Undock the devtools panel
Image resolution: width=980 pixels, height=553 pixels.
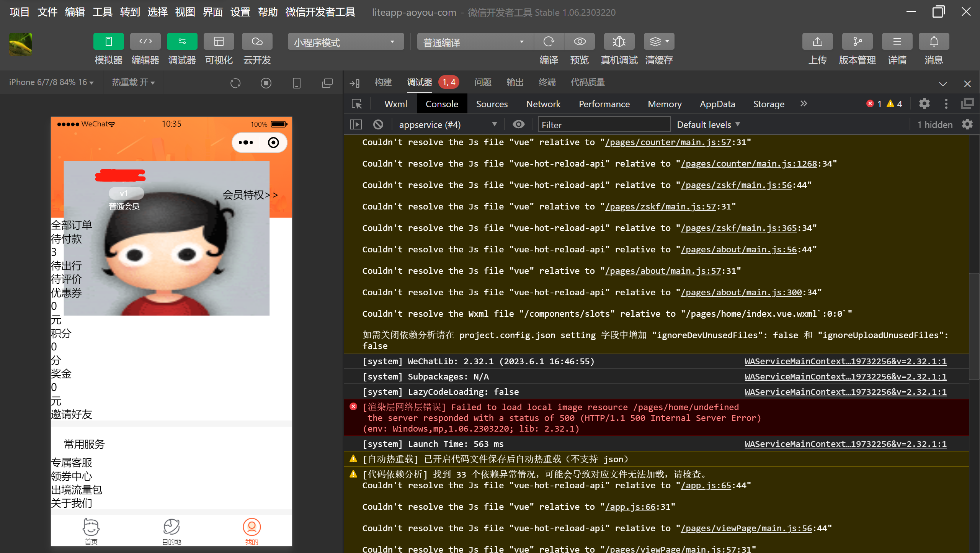coord(967,104)
